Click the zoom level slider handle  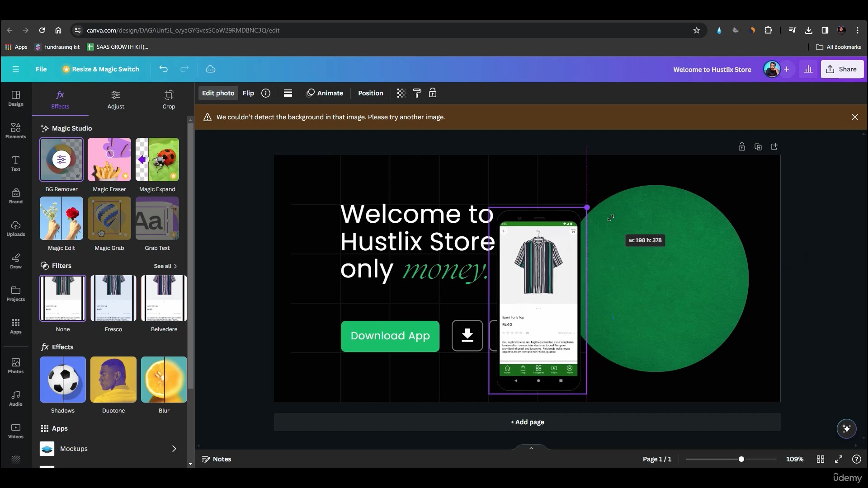(x=741, y=459)
